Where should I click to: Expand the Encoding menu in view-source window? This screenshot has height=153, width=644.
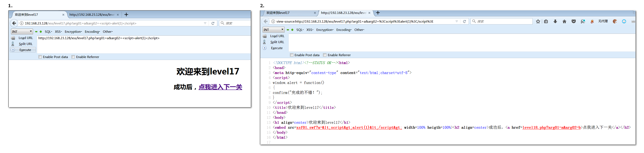pos(344,30)
